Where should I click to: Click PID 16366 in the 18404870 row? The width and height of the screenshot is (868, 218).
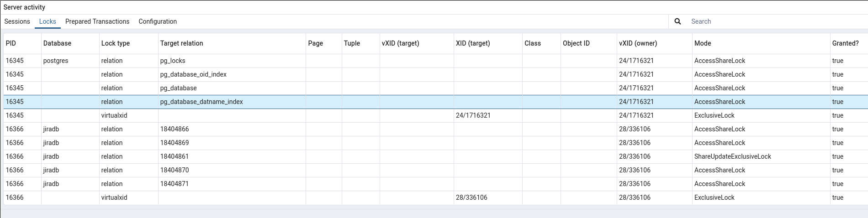coord(22,170)
